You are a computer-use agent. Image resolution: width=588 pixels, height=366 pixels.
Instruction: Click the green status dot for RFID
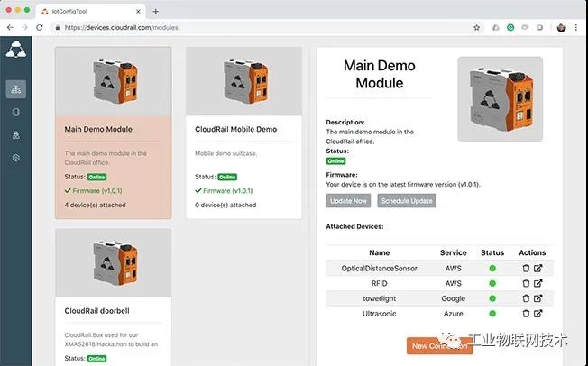point(492,283)
